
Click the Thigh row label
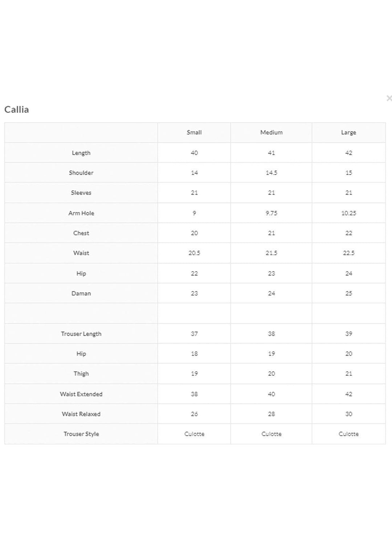pyautogui.click(x=81, y=374)
